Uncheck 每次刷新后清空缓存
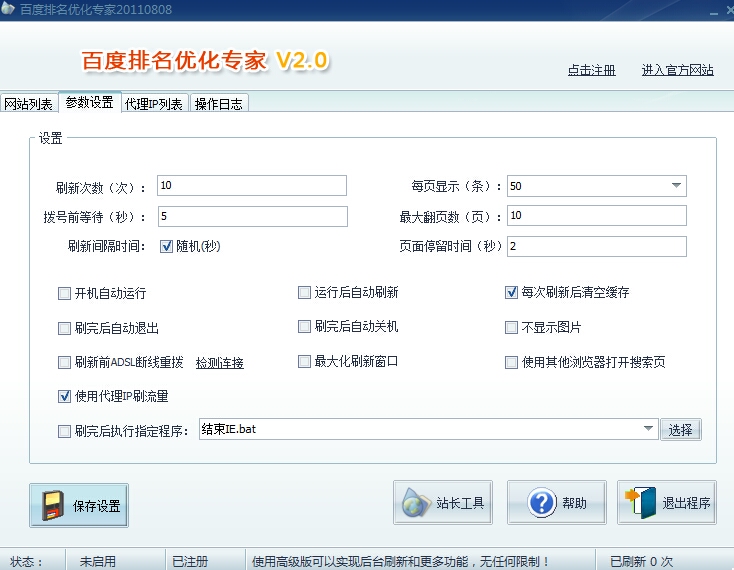Image resolution: width=734 pixels, height=570 pixels. click(511, 292)
